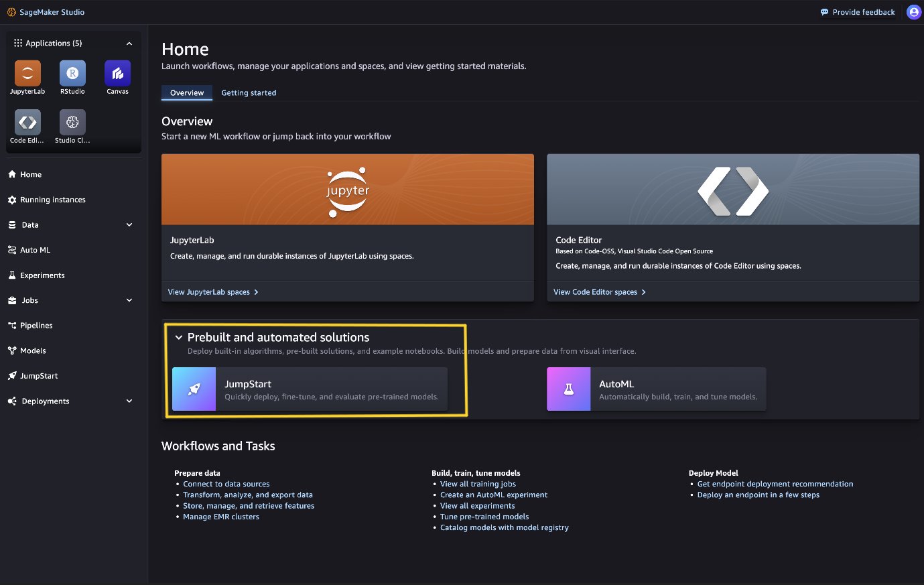Expand the Deployments menu chevron
Image resolution: width=924 pixels, height=585 pixels.
[129, 401]
